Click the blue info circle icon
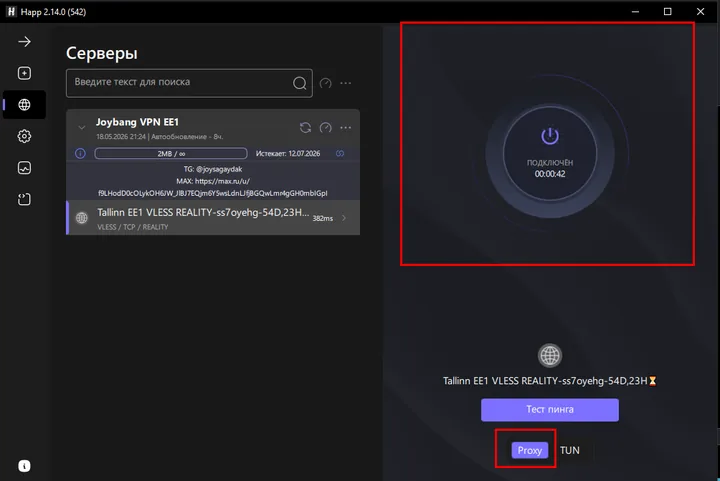The width and height of the screenshot is (720, 481). coord(80,153)
